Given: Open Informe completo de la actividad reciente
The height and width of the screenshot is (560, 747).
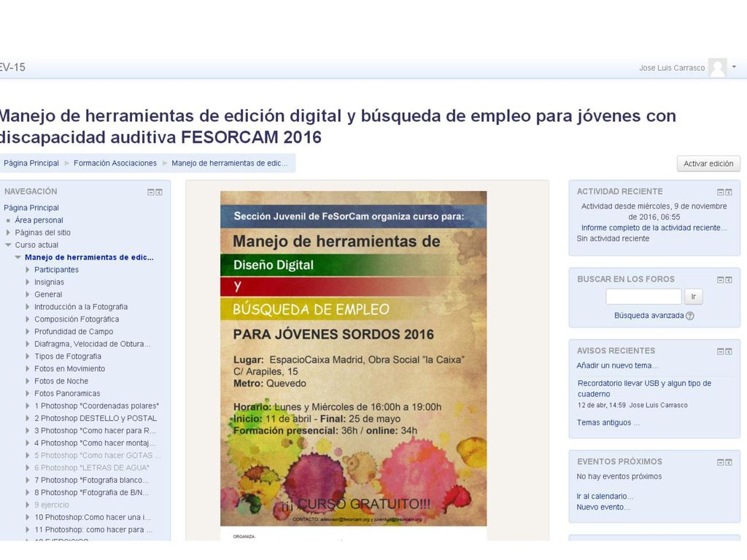Looking at the screenshot, I should pyautogui.click(x=654, y=227).
